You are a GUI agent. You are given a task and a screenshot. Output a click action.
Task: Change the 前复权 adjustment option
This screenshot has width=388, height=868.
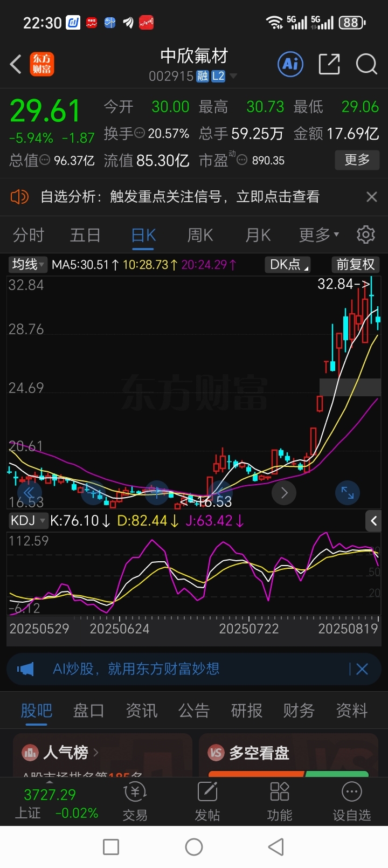point(355,264)
